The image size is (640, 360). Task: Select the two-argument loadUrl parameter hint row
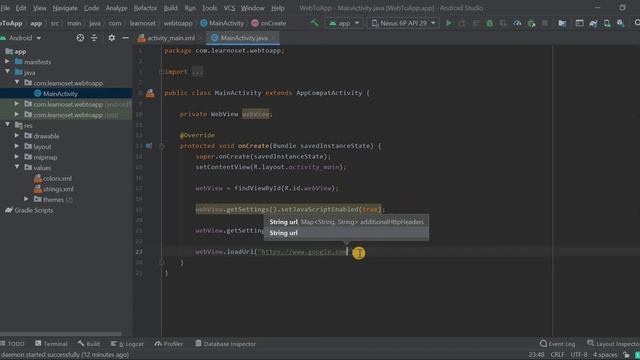click(346, 222)
